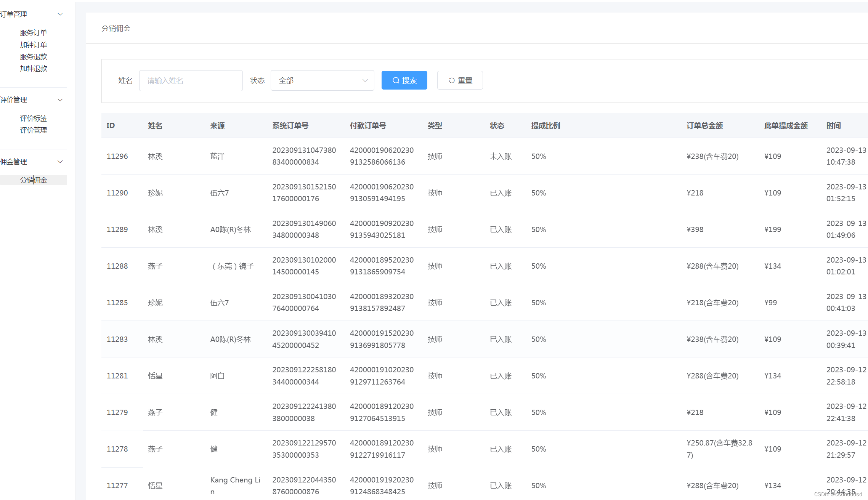Click payment number 4200001906202309132586066136
This screenshot has height=500, width=868.
pos(382,156)
